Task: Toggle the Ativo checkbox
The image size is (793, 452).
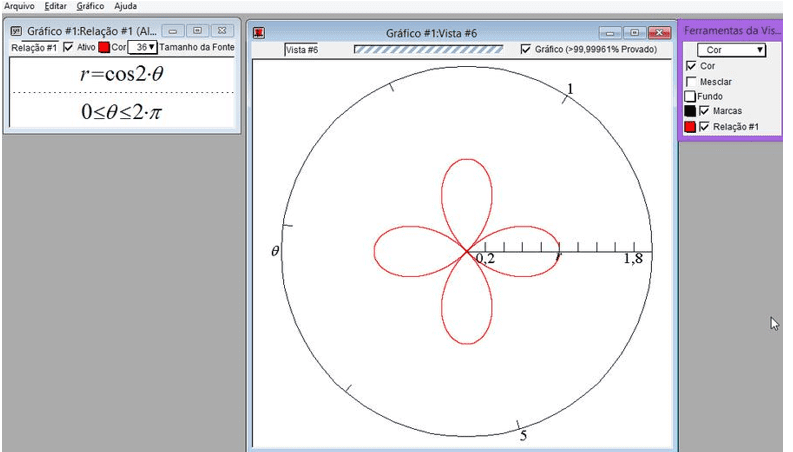Action: 68,47
